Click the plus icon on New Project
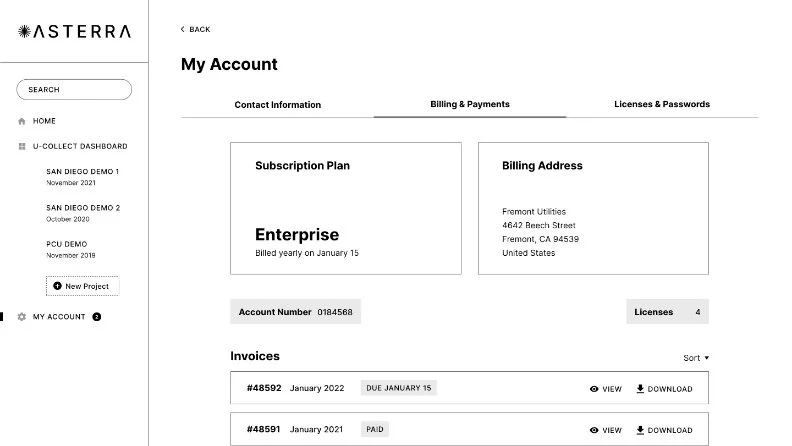The image size is (792, 446). coord(57,286)
